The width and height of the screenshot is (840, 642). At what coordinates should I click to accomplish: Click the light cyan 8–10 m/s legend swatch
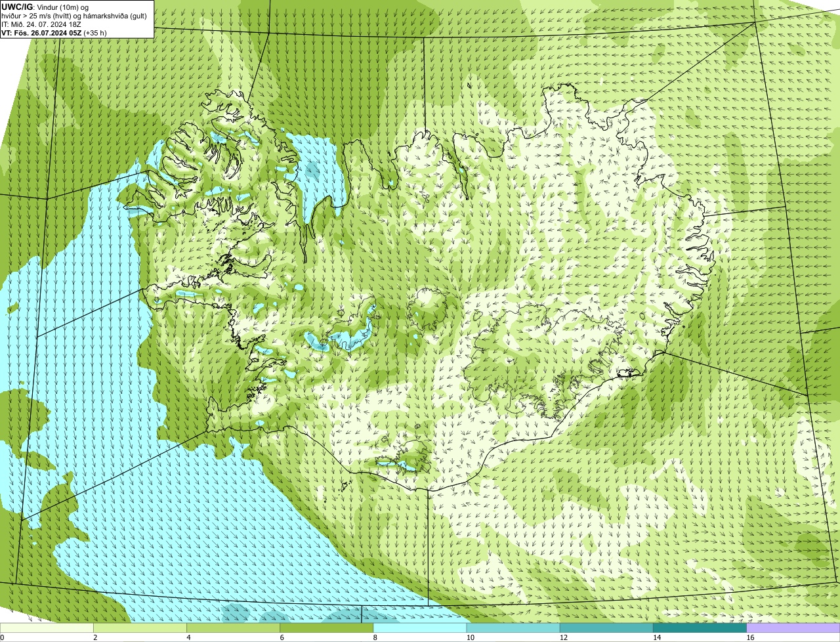tap(420, 628)
